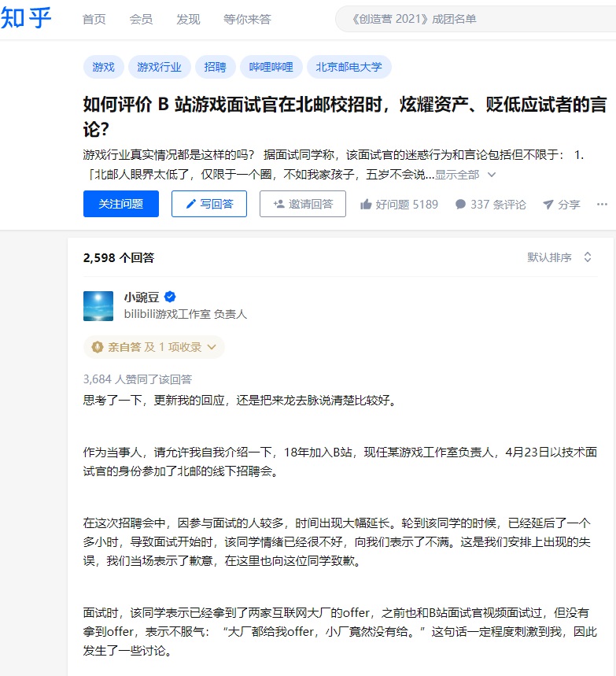
Task: Click the thumbs-up 好问题 icon
Action: [366, 205]
